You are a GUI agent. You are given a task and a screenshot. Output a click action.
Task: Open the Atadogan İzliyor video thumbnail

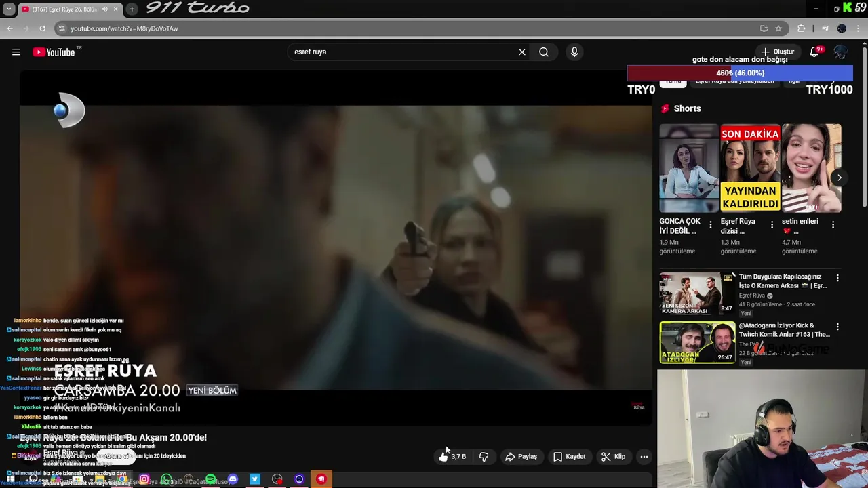tap(697, 343)
